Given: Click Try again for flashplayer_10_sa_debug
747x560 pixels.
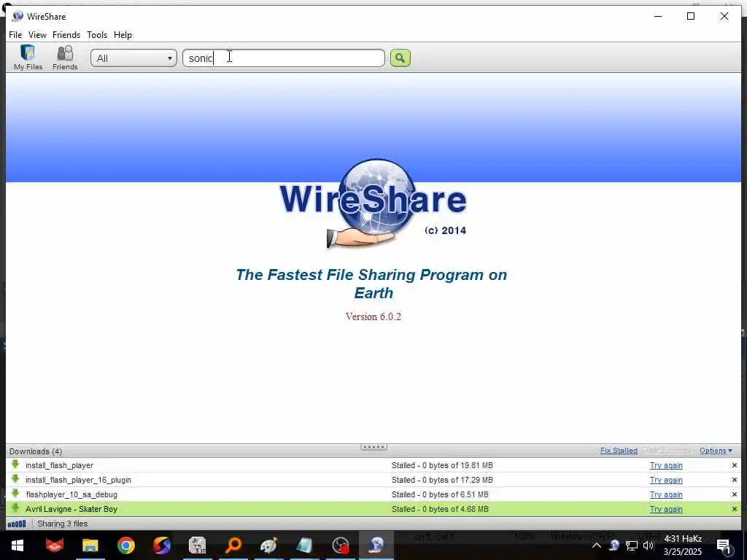Looking at the screenshot, I should (666, 495).
